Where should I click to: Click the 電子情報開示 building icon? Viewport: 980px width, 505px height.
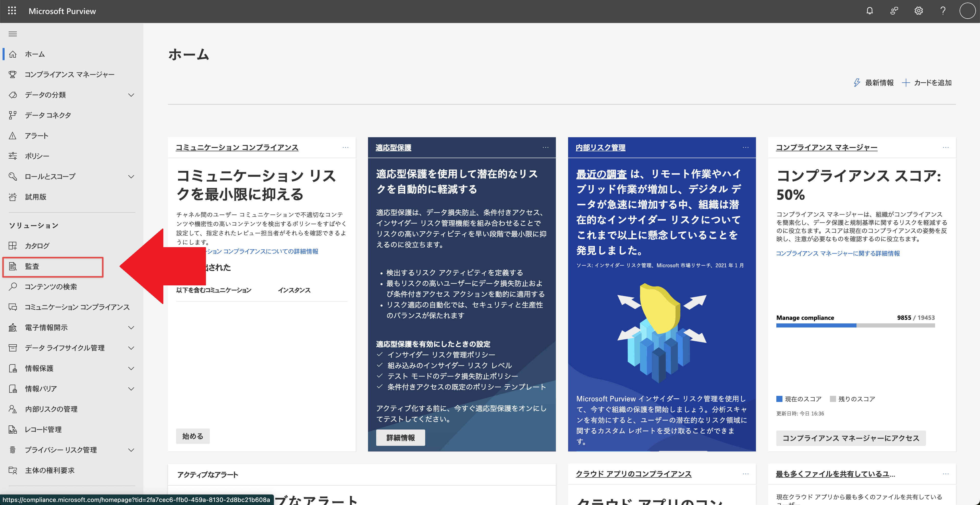click(13, 328)
